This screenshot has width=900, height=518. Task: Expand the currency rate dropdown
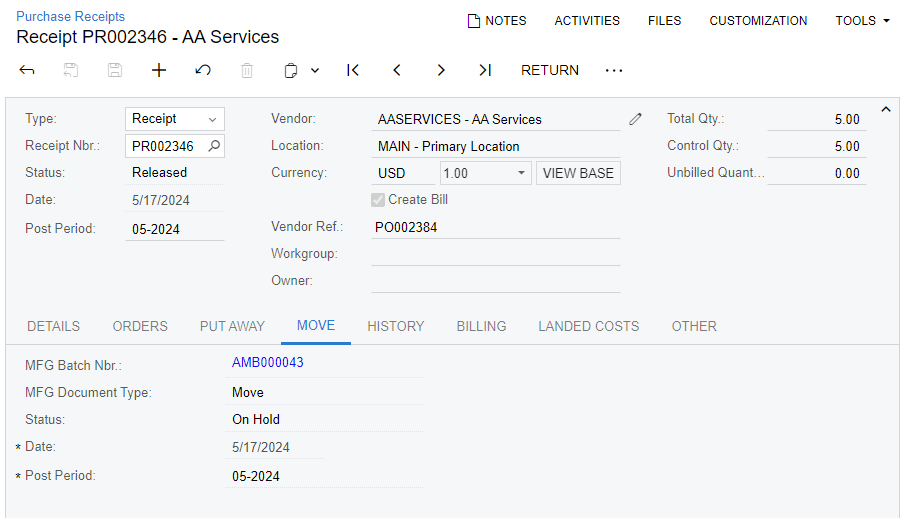521,173
